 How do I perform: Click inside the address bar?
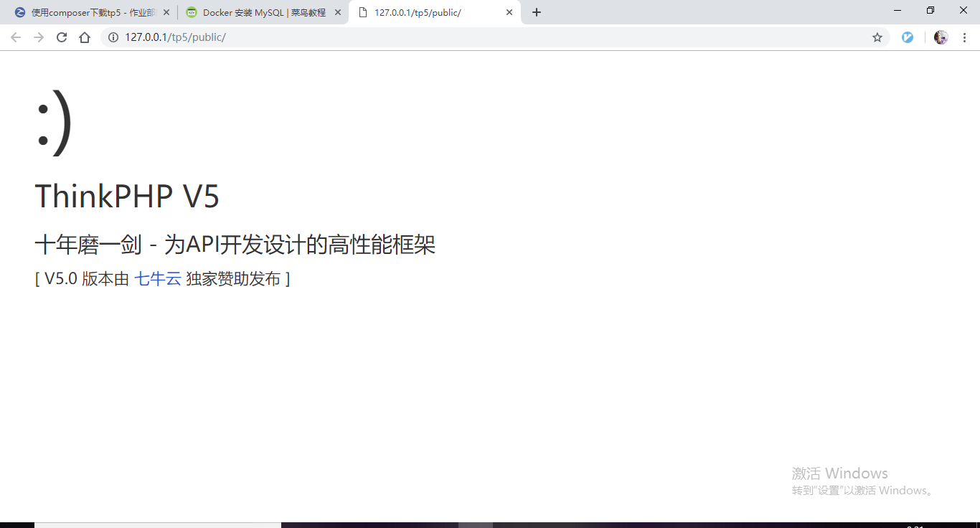point(287,37)
